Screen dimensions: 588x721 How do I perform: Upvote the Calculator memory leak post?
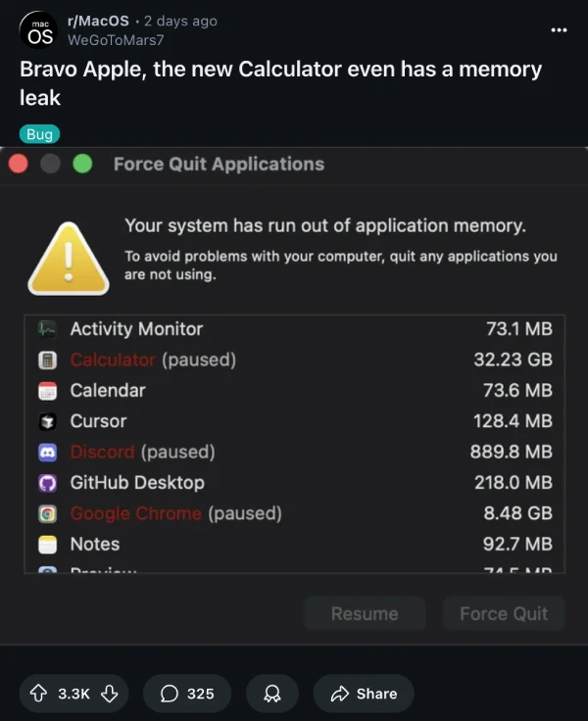38,694
